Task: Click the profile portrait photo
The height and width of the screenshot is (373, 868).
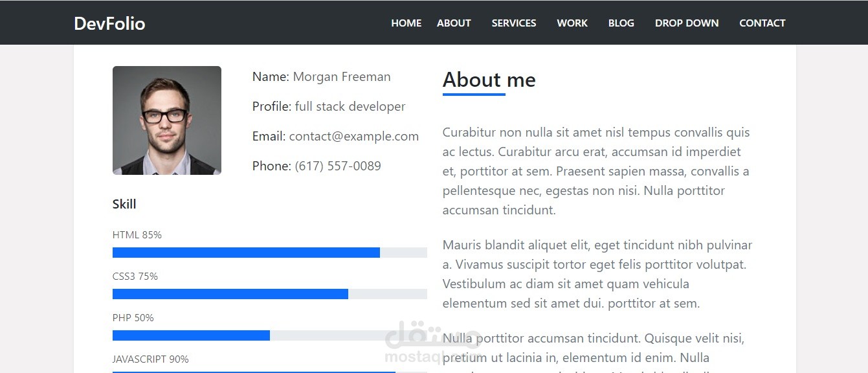Action: (167, 120)
